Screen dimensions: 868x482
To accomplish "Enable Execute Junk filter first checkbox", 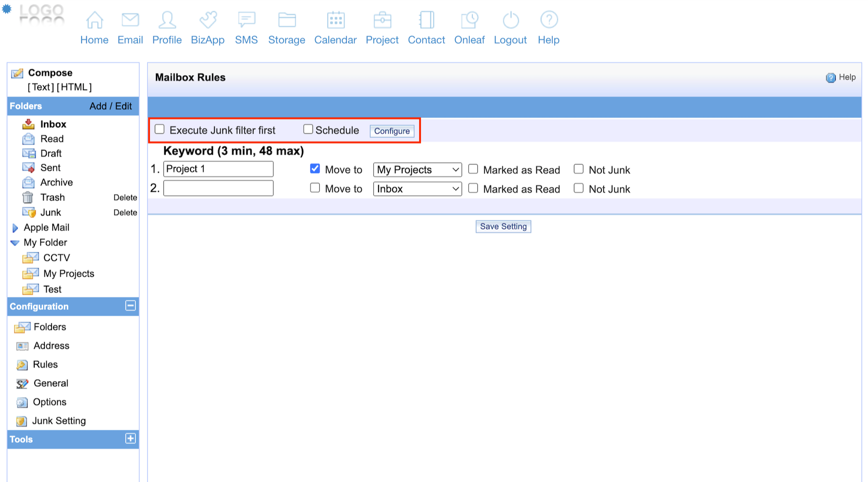I will pyautogui.click(x=160, y=129).
